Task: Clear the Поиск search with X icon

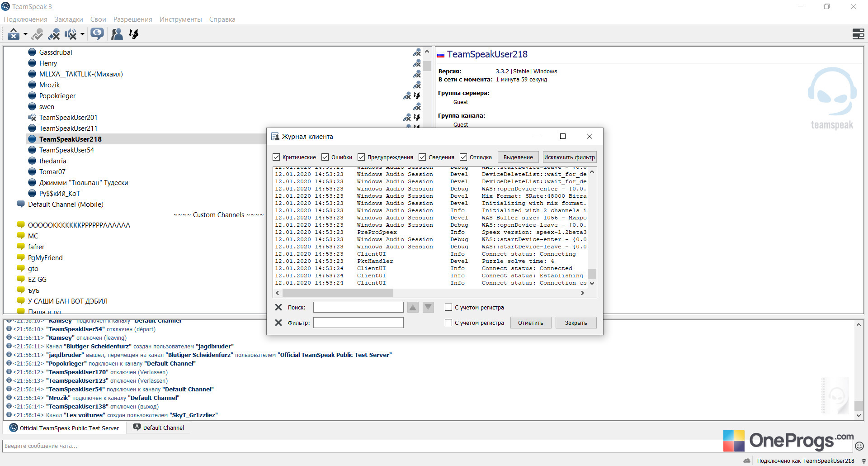Action: click(x=278, y=307)
